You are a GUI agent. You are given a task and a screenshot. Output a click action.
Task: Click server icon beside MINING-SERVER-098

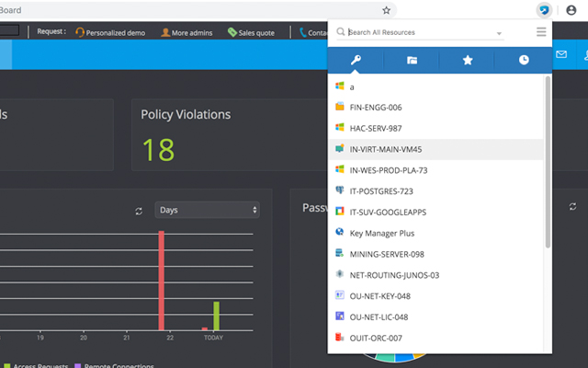(340, 253)
